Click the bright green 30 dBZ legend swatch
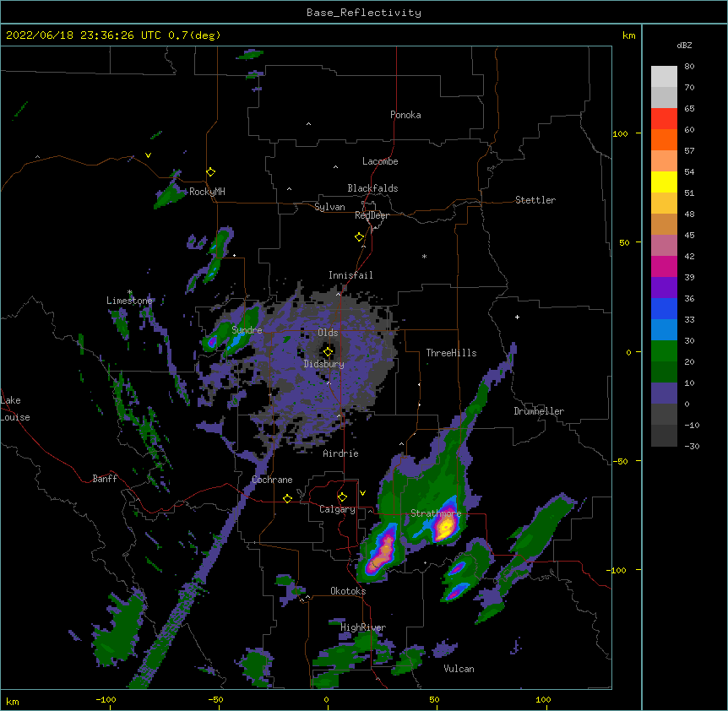 (x=664, y=351)
